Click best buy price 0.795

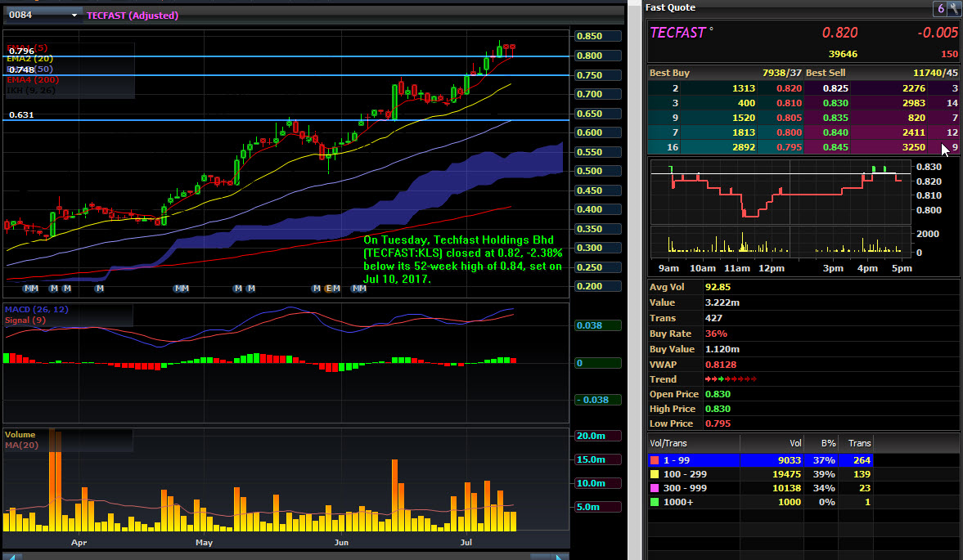pyautogui.click(x=789, y=147)
